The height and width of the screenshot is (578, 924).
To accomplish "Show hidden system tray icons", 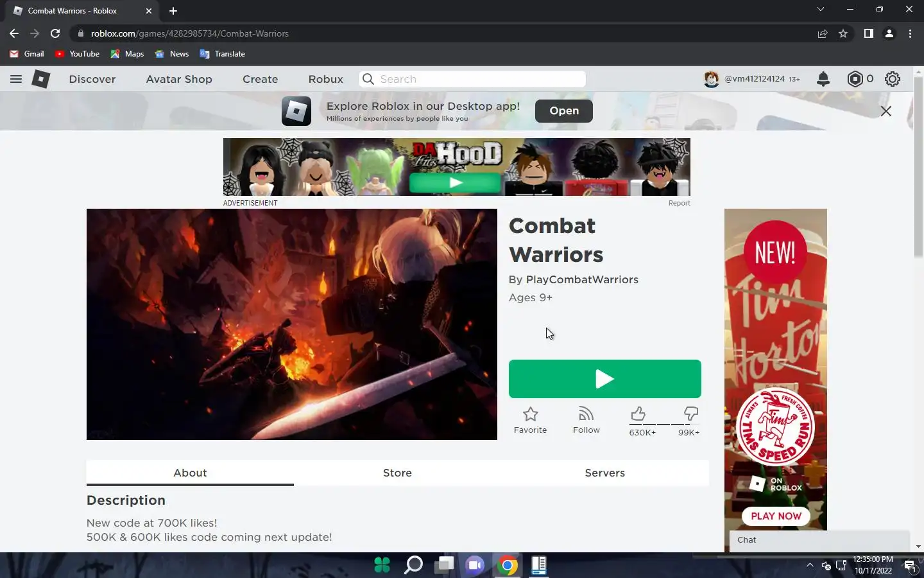I will tap(810, 565).
